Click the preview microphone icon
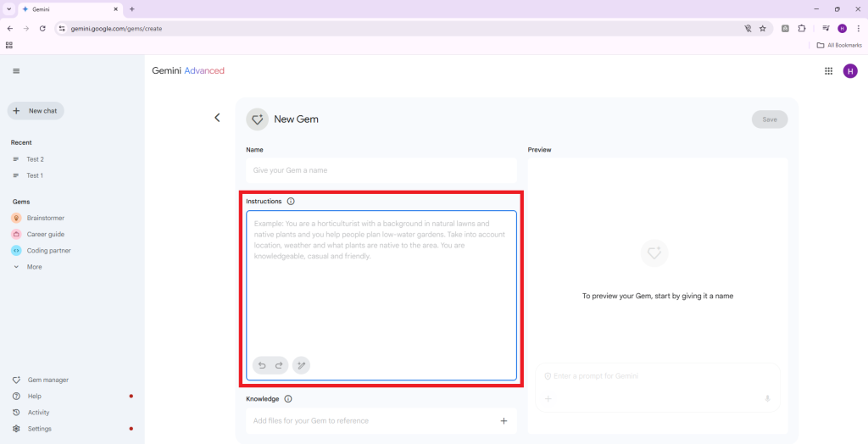 click(767, 398)
